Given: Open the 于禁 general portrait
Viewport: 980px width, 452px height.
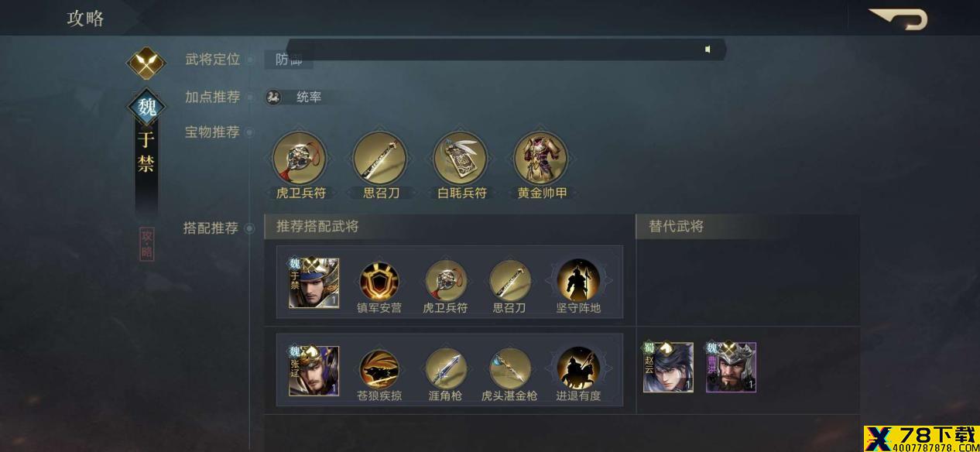Looking at the screenshot, I should tap(314, 282).
